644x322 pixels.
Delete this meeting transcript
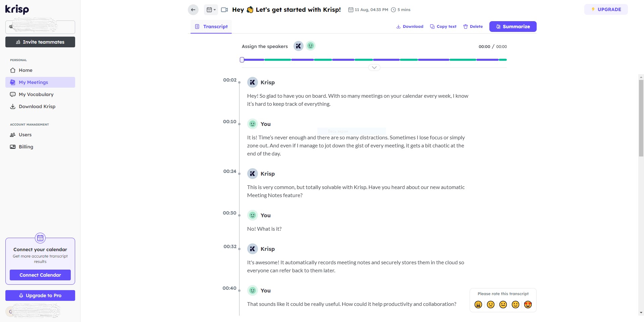[473, 27]
